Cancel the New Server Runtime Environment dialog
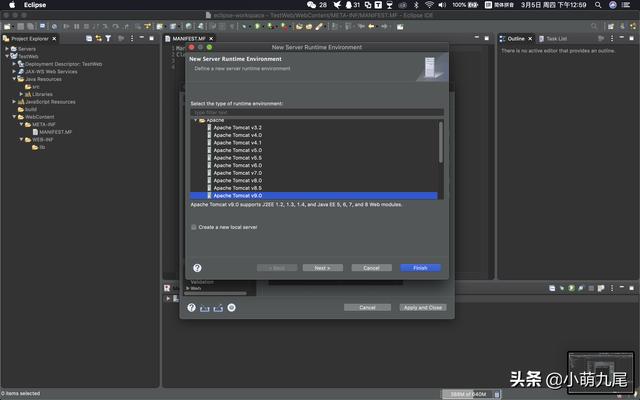Image resolution: width=640 pixels, height=400 pixels. [x=371, y=268]
